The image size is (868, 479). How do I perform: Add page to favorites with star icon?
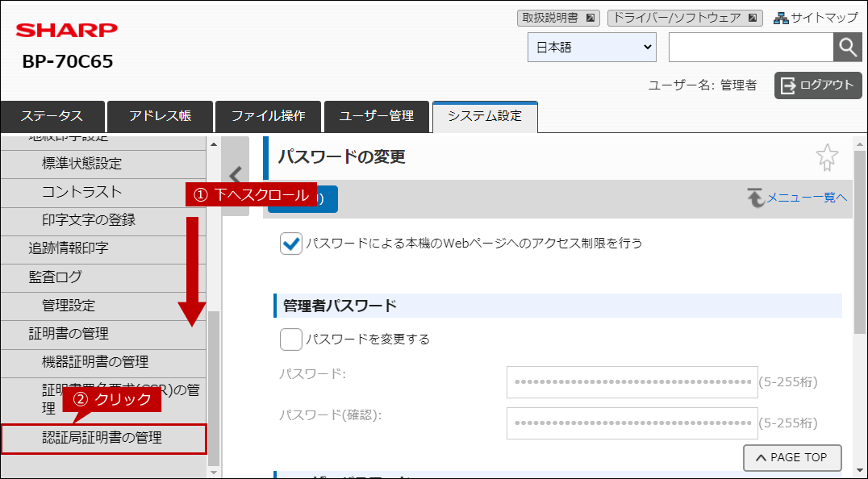click(827, 157)
